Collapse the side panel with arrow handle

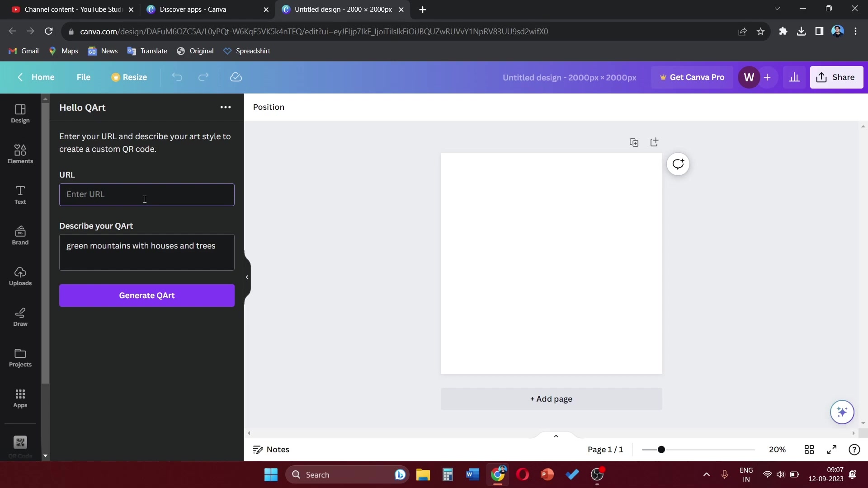point(247,277)
